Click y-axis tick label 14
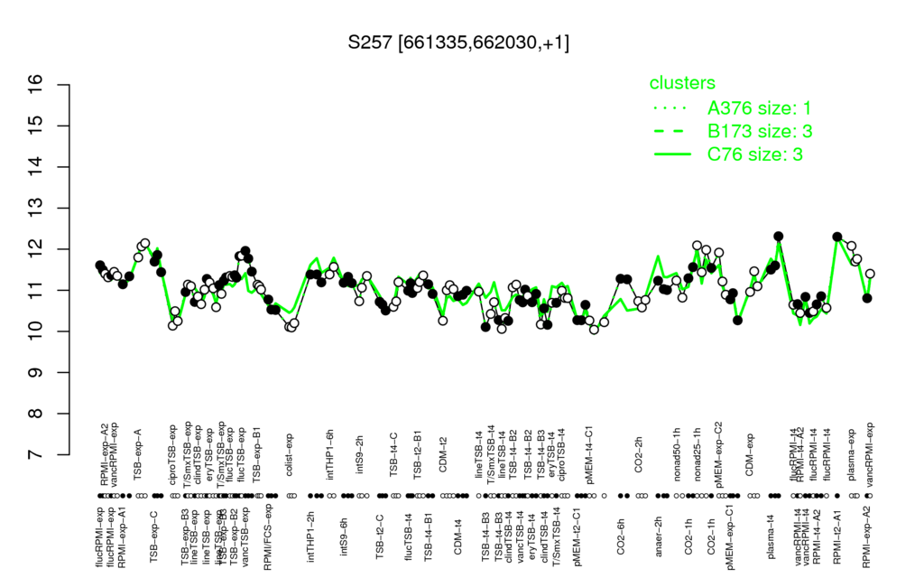924x578 pixels. [x=35, y=167]
